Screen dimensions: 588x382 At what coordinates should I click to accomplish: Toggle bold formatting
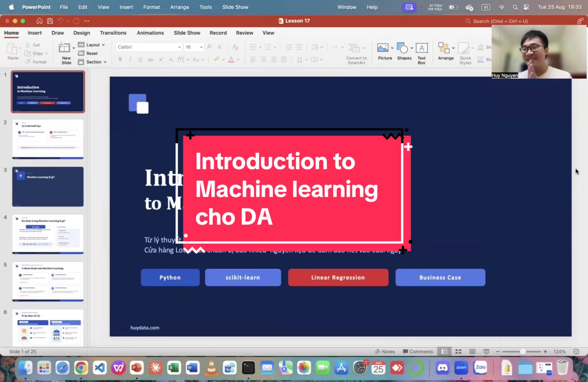pos(120,59)
